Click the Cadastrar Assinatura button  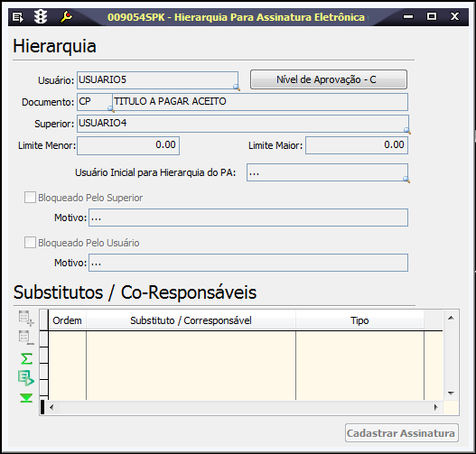tap(401, 433)
